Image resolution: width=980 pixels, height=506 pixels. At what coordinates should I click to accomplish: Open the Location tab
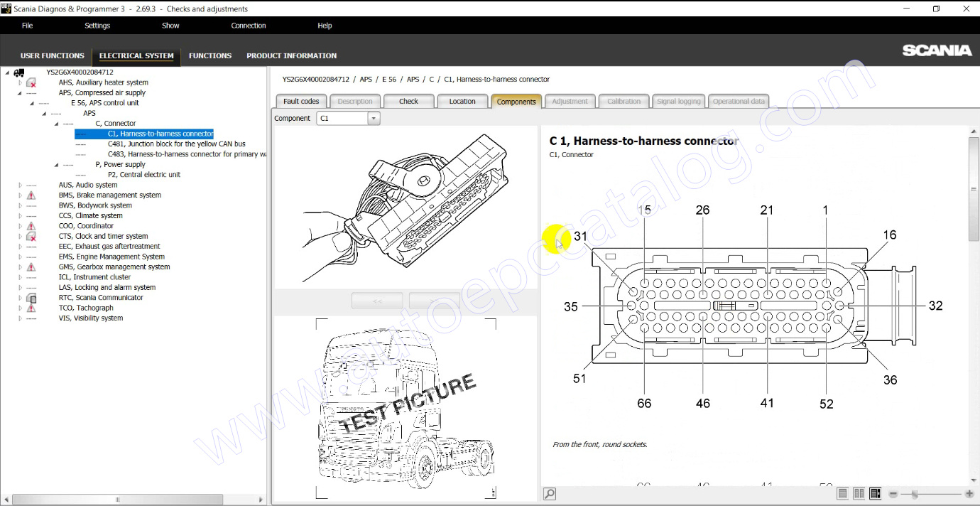click(462, 102)
